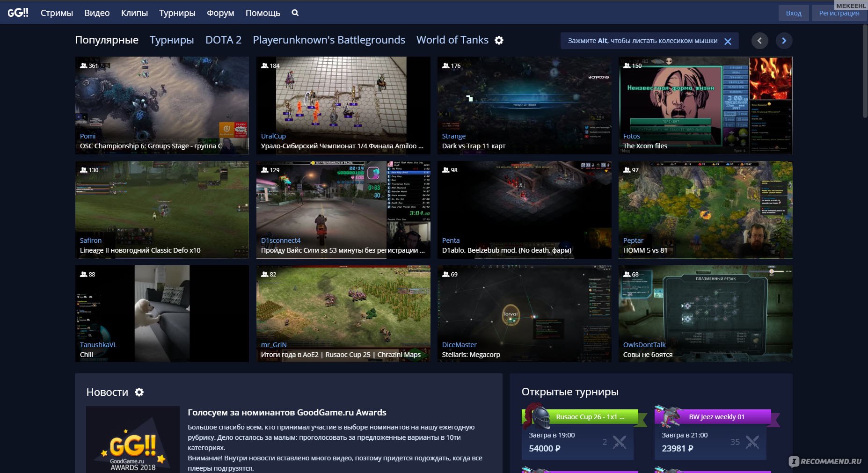Click the Safiron streamer name link
868x473 pixels.
pyautogui.click(x=91, y=240)
